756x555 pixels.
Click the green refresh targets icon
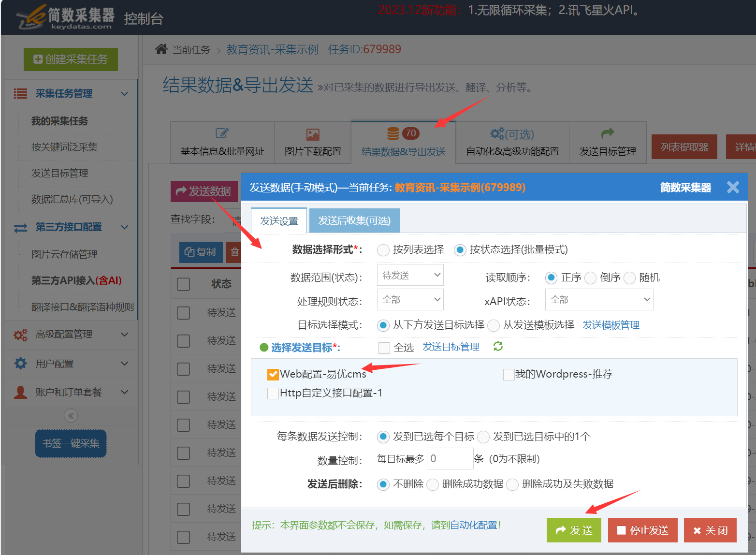[x=498, y=346]
